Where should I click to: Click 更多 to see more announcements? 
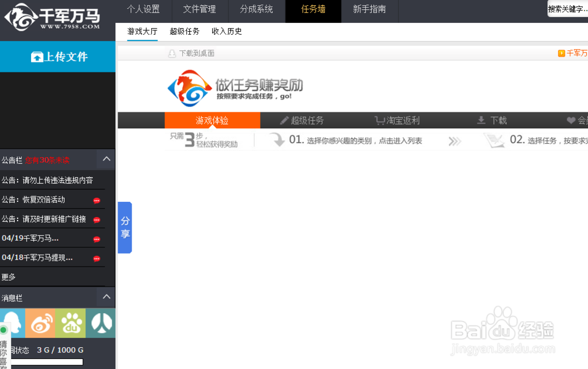[x=8, y=277]
